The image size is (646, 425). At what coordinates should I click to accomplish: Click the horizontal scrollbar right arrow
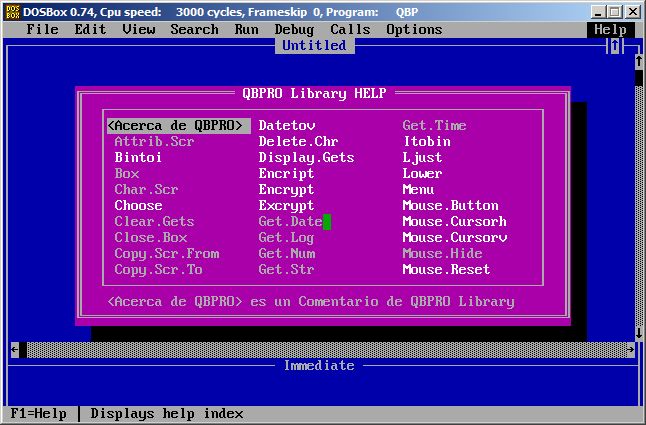tap(630, 349)
